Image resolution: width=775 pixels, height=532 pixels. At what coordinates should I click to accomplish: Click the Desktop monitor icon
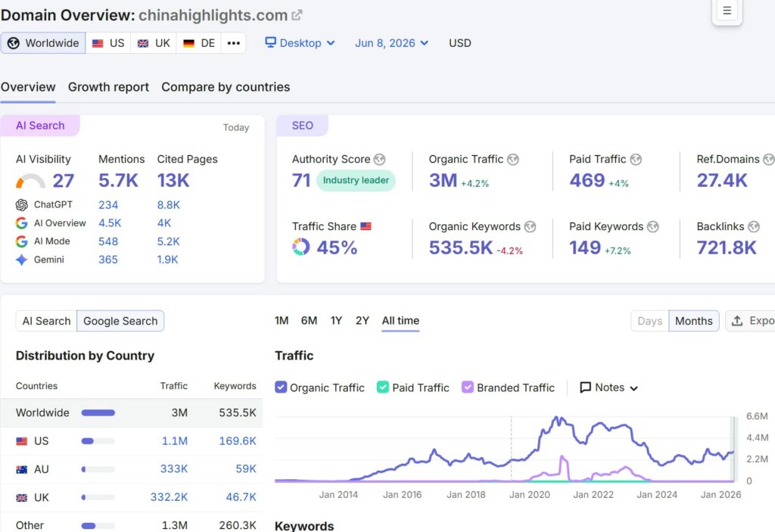coord(270,42)
